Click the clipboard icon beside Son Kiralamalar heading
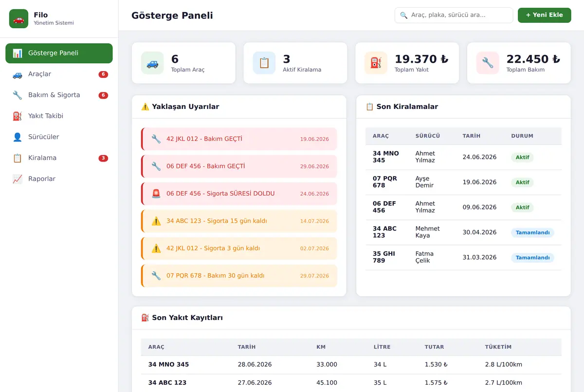 click(x=369, y=107)
